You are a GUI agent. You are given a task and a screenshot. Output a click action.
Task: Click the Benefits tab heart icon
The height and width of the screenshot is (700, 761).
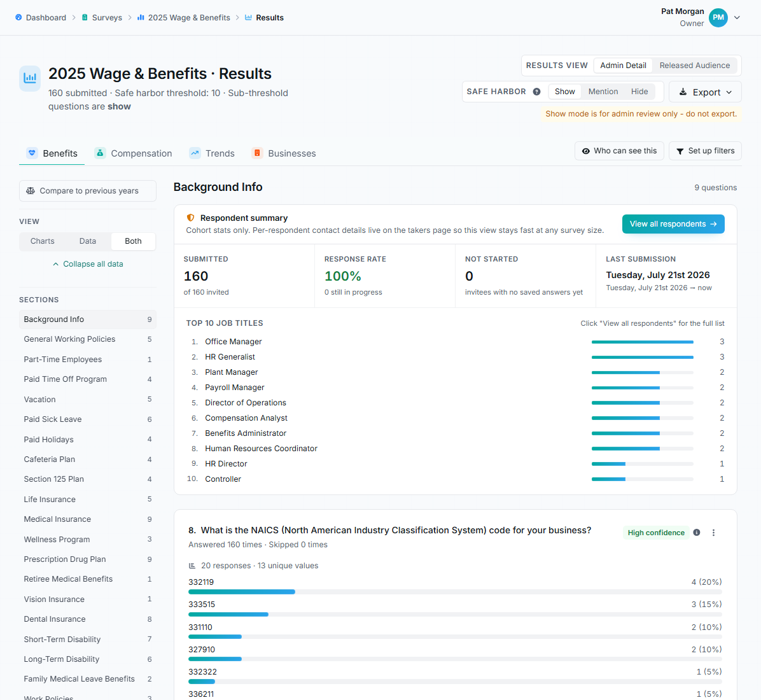coord(32,153)
